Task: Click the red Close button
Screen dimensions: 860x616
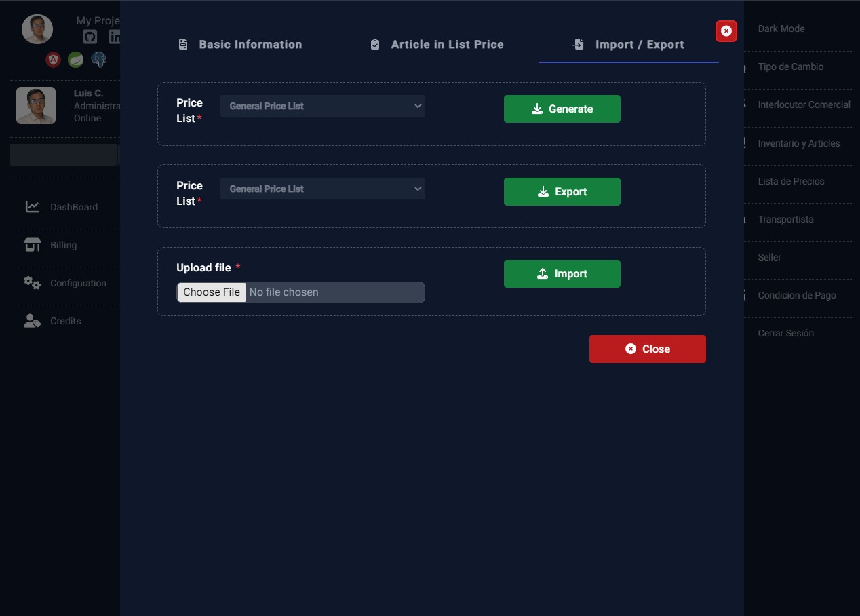Action: click(x=647, y=349)
